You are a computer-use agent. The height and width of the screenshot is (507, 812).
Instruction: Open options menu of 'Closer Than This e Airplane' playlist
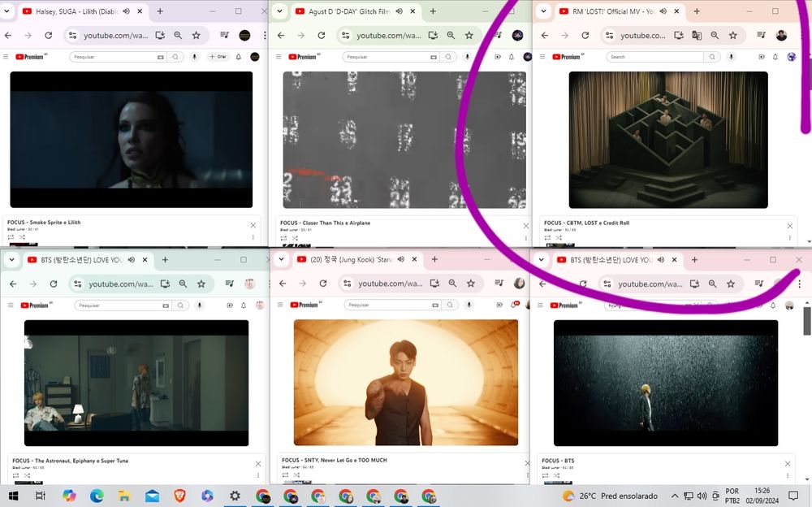click(526, 238)
